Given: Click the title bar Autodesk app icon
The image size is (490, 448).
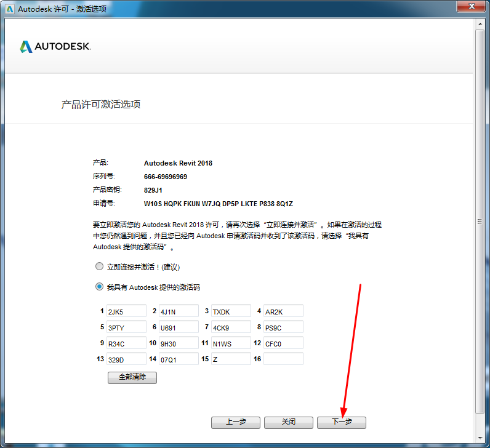Looking at the screenshot, I should pos(9,9).
